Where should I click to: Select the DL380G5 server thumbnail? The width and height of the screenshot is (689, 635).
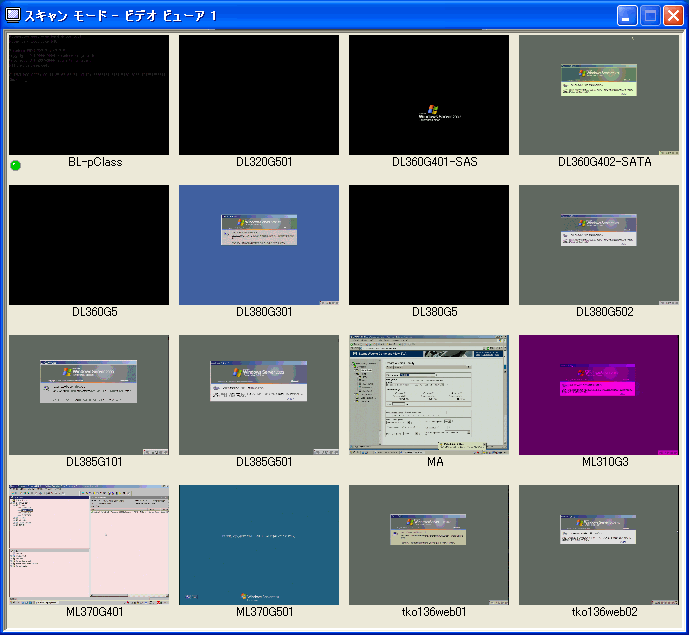[429, 245]
